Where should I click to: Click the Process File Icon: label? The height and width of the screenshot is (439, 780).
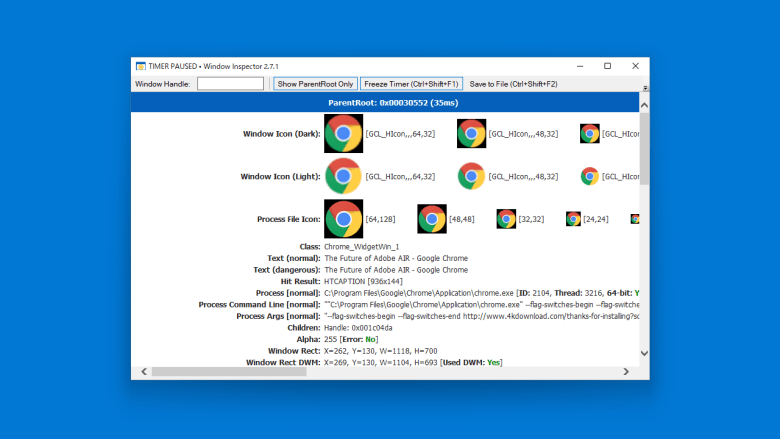coord(289,219)
